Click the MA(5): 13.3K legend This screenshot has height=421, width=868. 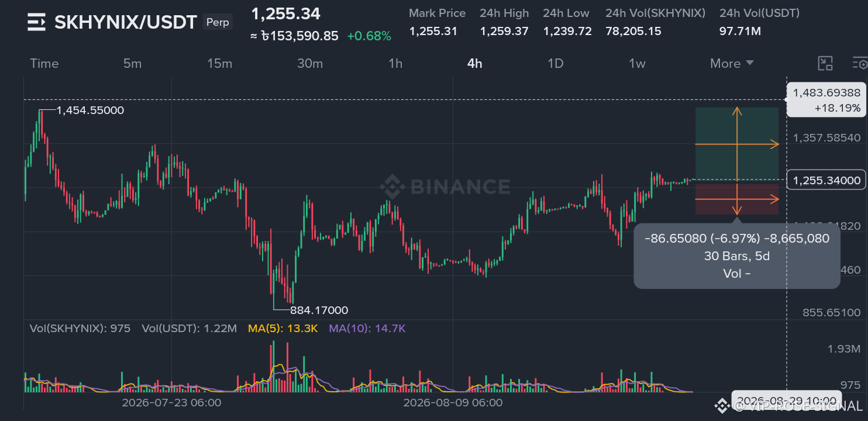[283, 329]
